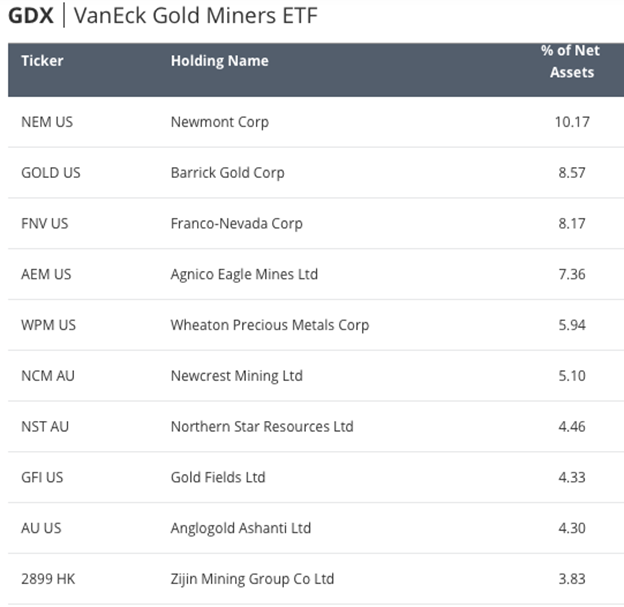The width and height of the screenshot is (624, 607).
Task: Open Newcrest Mining Ltd holding
Action: click(x=236, y=376)
